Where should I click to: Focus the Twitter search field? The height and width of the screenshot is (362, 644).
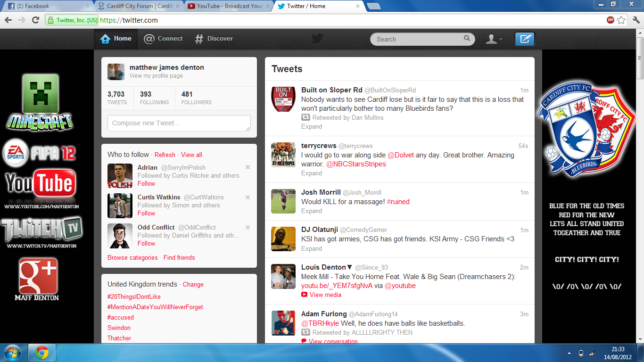(x=422, y=39)
